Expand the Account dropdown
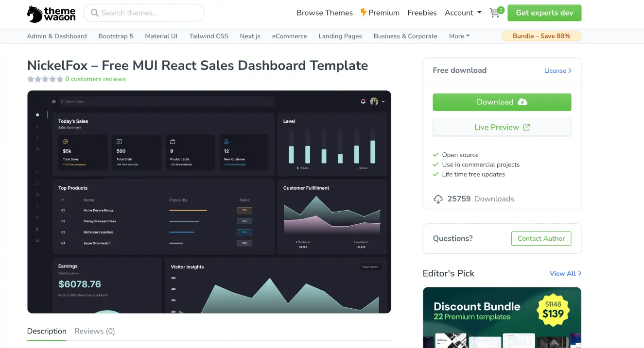 click(x=463, y=13)
